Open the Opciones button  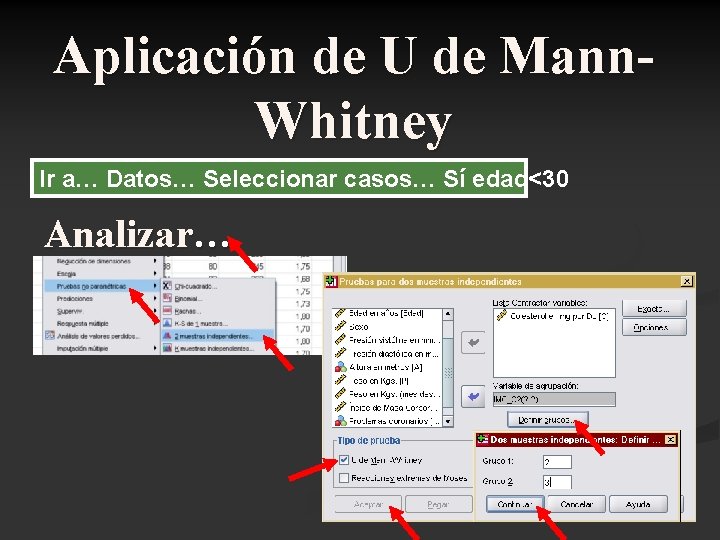654,327
